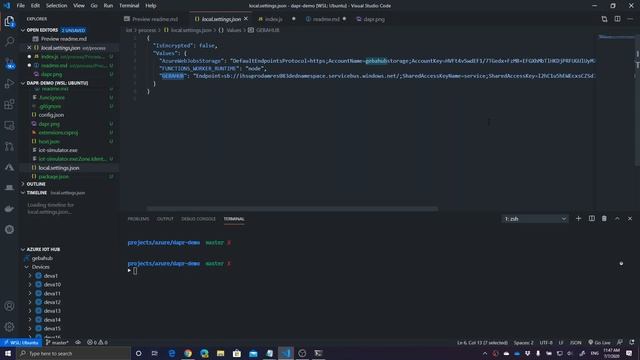Open config.json in file explorer
640x360 pixels.
click(x=51, y=115)
